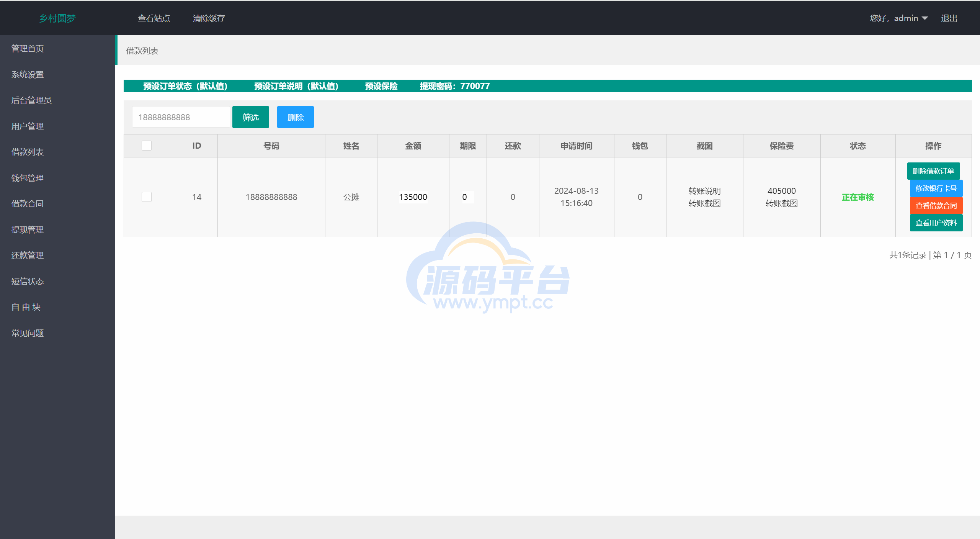
Task: Open 自由块 in the sidebar
Action: point(26,307)
